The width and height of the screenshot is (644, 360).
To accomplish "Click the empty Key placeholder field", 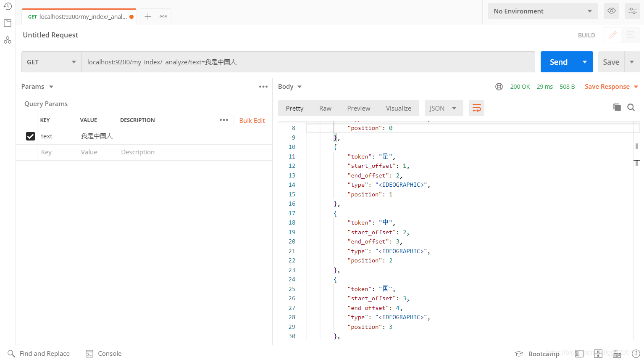I will (57, 152).
